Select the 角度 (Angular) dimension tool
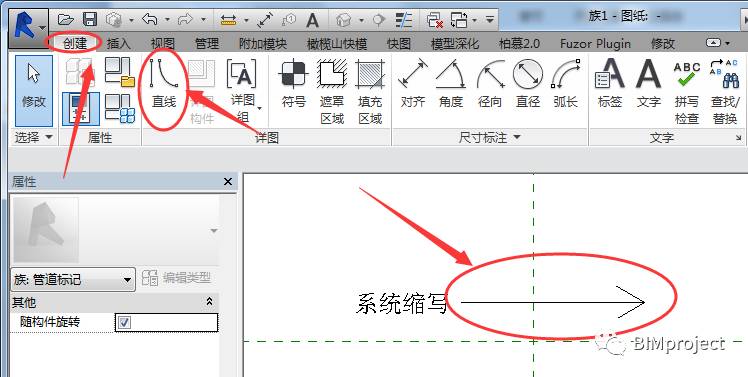 (x=451, y=84)
